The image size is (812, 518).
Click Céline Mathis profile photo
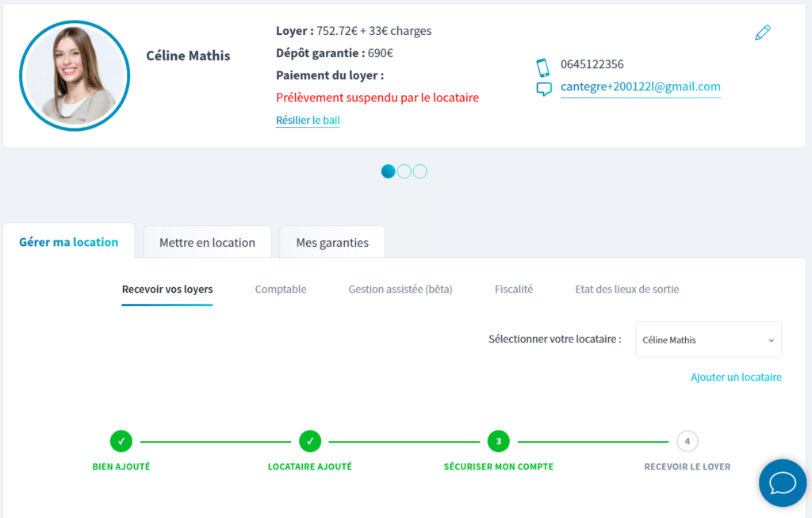pyautogui.click(x=75, y=75)
